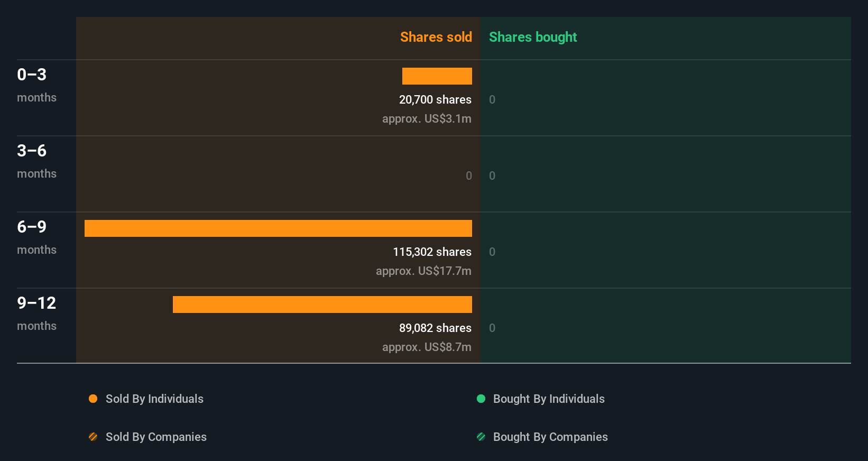
Task: Click the approx. US$17.7m value
Action: [423, 271]
